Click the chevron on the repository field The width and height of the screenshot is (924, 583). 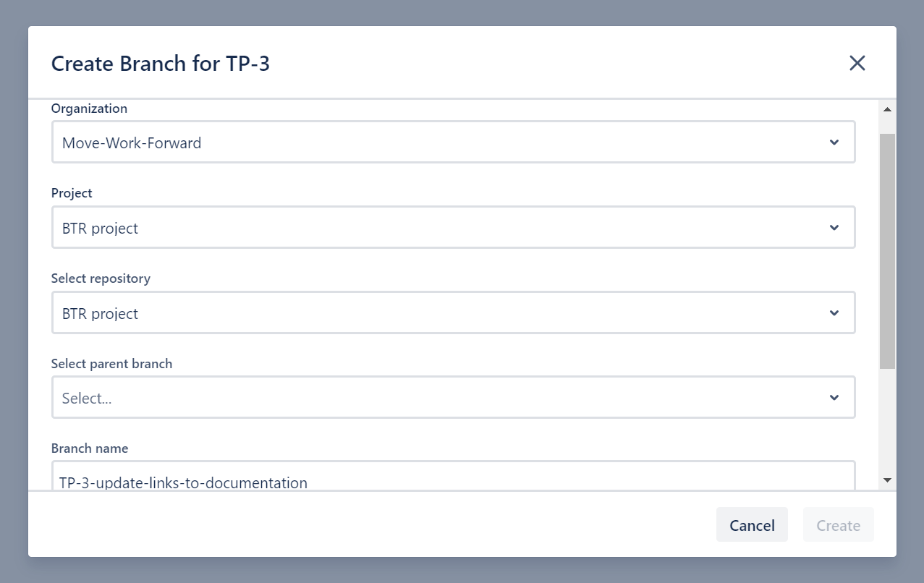pos(834,312)
